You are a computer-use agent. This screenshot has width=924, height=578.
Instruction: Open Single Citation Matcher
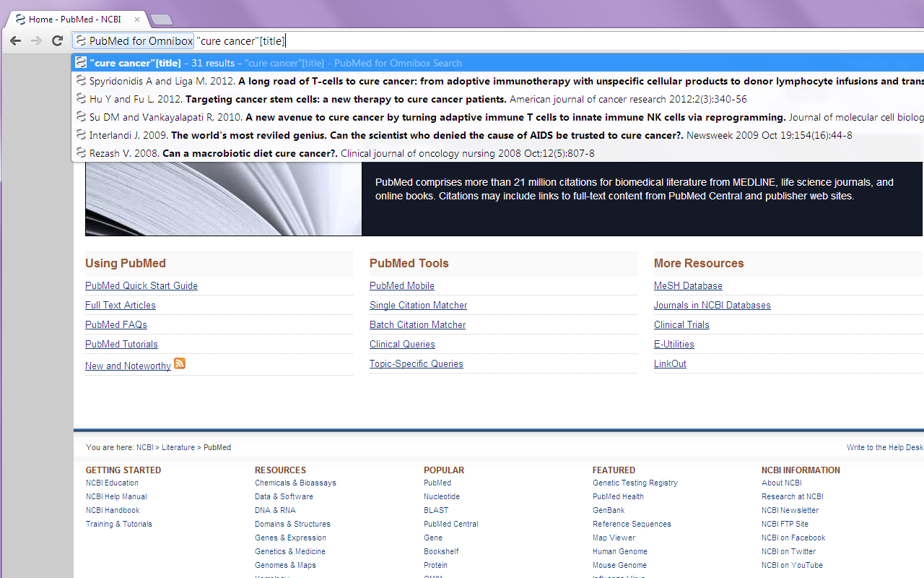[418, 305]
